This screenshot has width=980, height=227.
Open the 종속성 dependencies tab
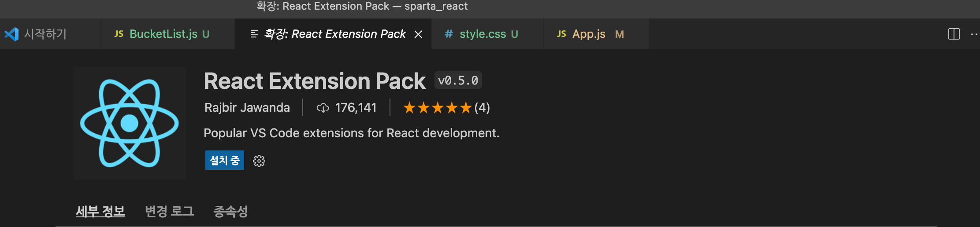[x=230, y=211]
